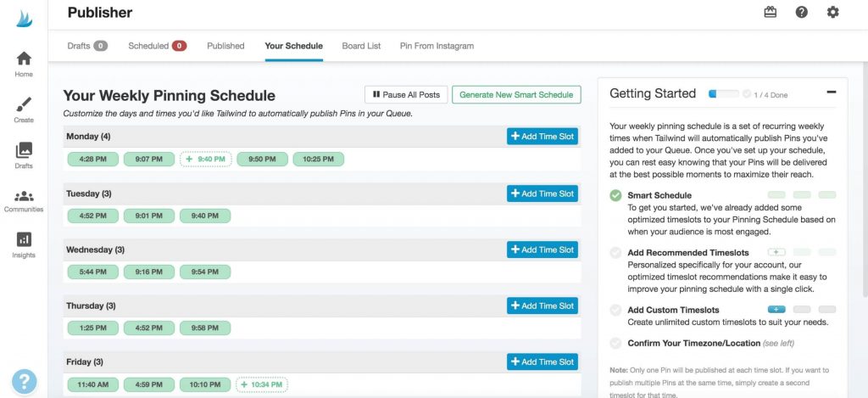Select Friday 11:40 AM time slot
Viewport: 868px width, 398px height.
(x=93, y=384)
